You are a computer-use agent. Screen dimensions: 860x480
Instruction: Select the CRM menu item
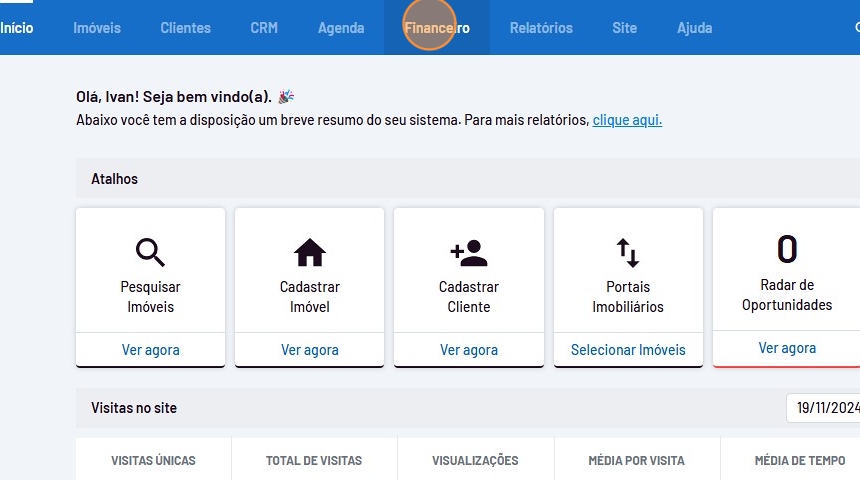click(x=264, y=28)
